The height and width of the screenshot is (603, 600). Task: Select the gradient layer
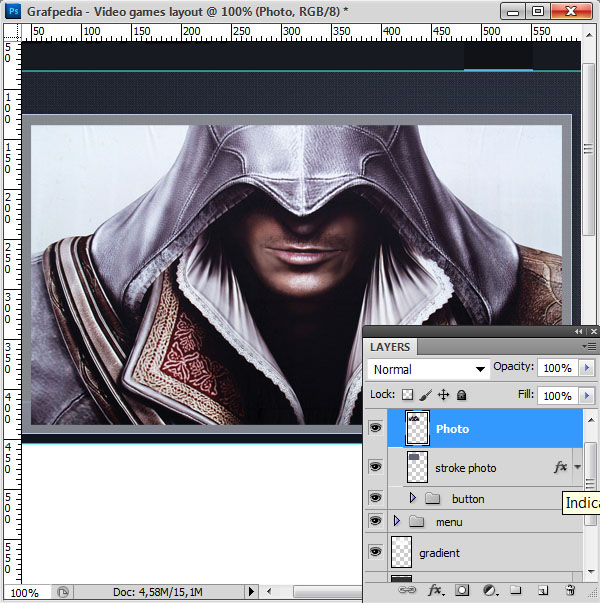[485, 552]
